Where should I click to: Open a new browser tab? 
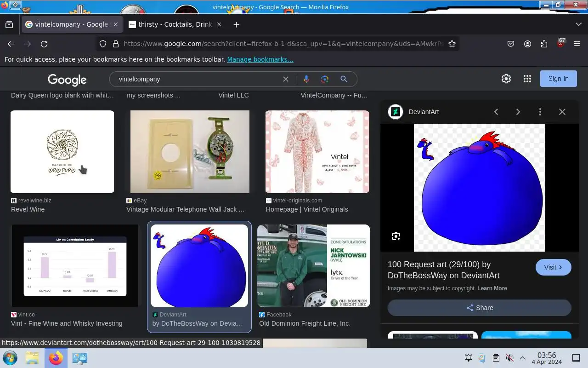236,24
